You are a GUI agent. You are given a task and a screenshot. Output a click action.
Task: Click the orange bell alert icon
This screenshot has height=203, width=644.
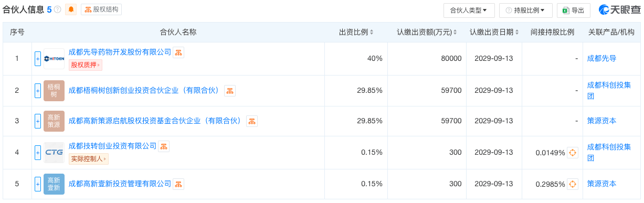(70, 9)
